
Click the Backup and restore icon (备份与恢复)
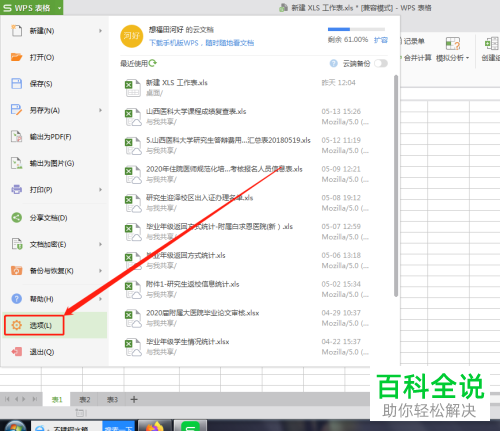pyautogui.click(x=17, y=270)
